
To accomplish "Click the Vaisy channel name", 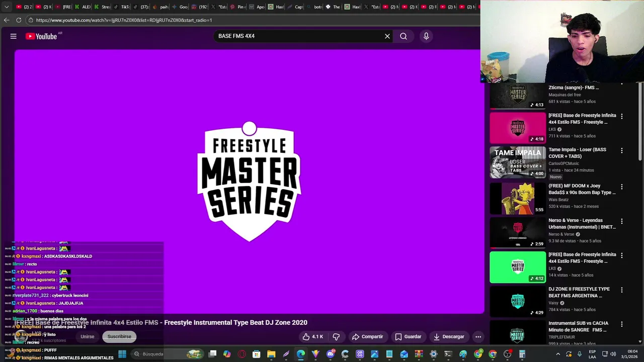I will click(x=553, y=303).
